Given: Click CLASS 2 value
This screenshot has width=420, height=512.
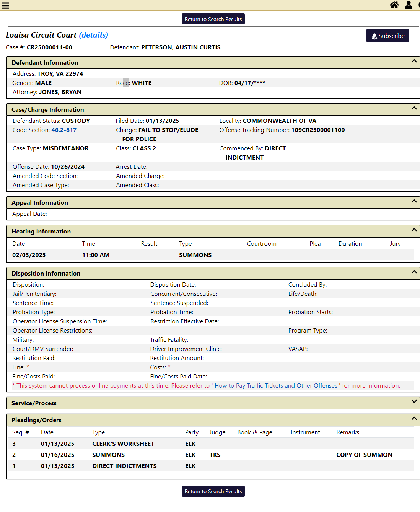Looking at the screenshot, I should (x=144, y=148).
